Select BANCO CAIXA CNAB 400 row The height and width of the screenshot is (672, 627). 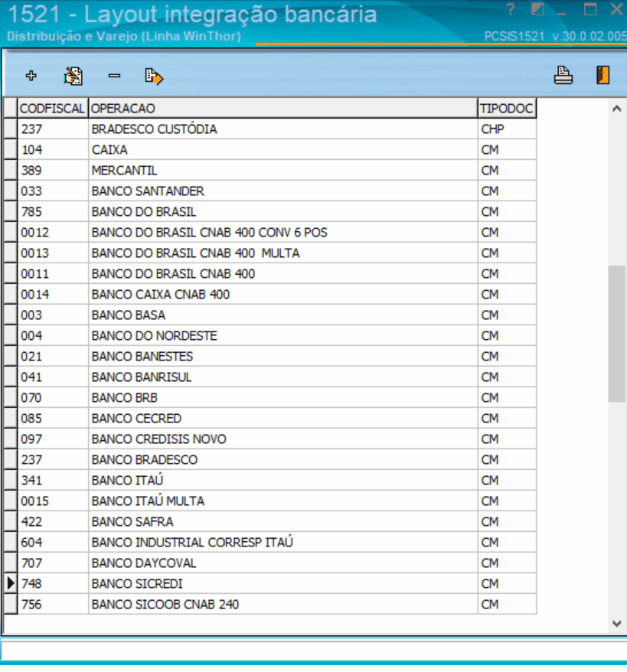pos(270,295)
